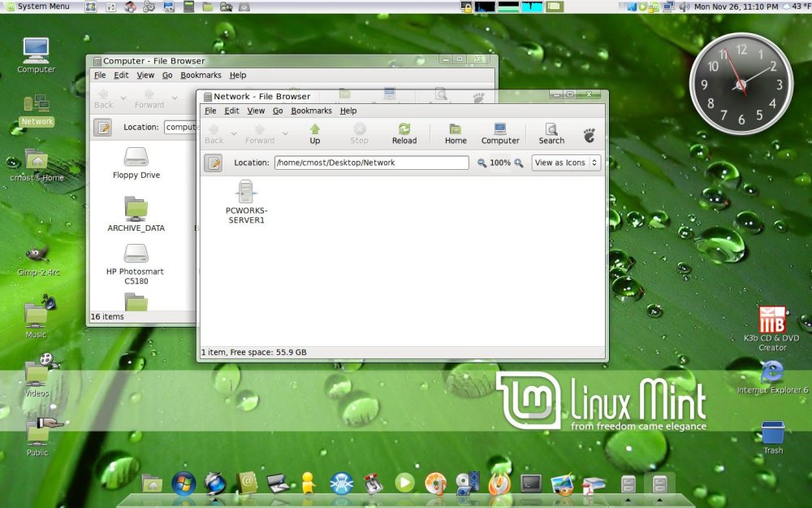Toggle text location entry in Network window

coord(213,163)
